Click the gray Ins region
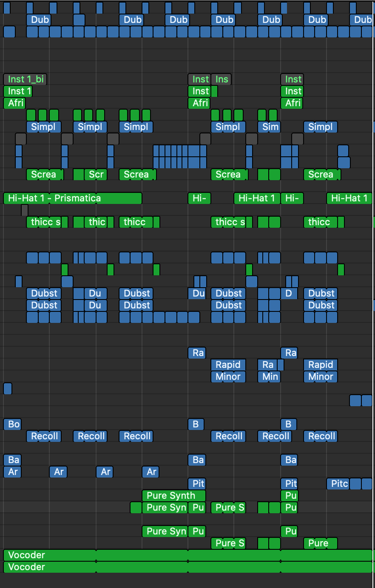The height and width of the screenshot is (588, 375). pos(221,79)
